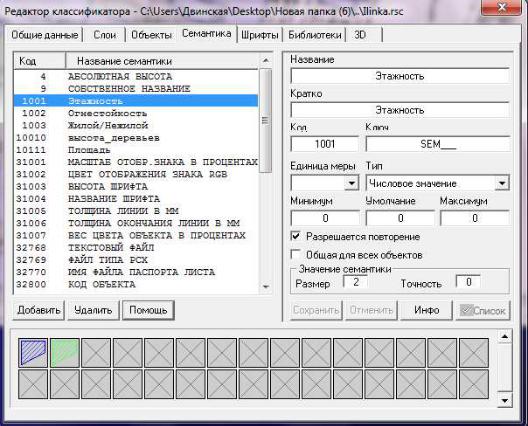
Task: Select the row ВЫСОТА ШРИФТА
Action: click(x=136, y=187)
